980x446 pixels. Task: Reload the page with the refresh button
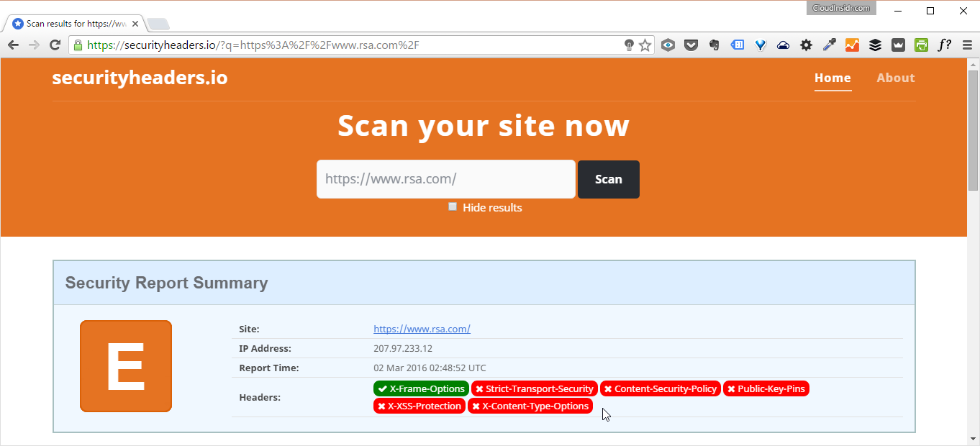55,45
